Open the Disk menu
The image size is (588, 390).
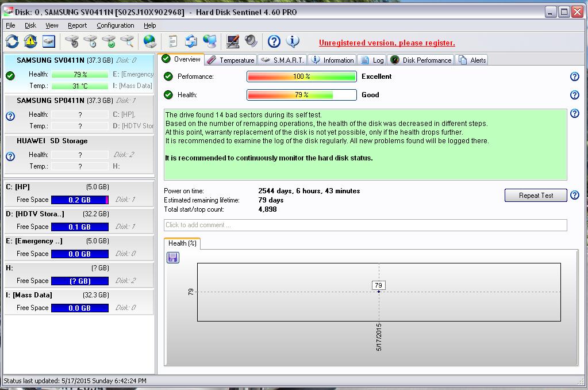(30, 25)
